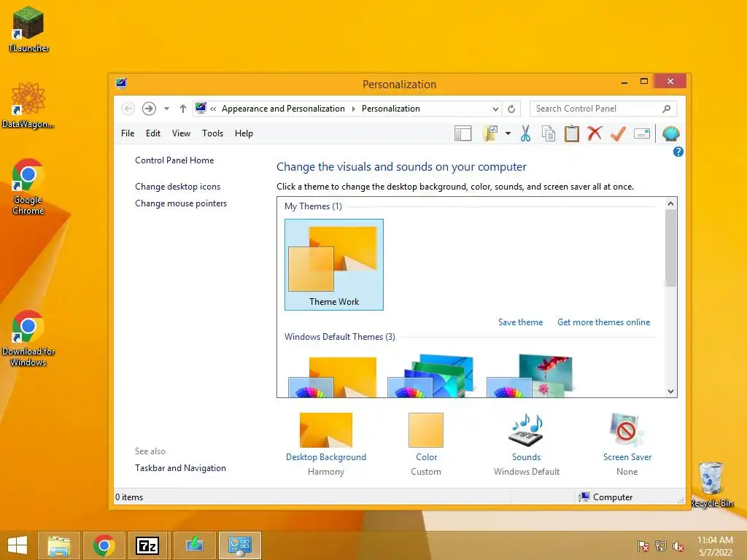
Task: Click the search magnifier icon
Action: pos(666,109)
